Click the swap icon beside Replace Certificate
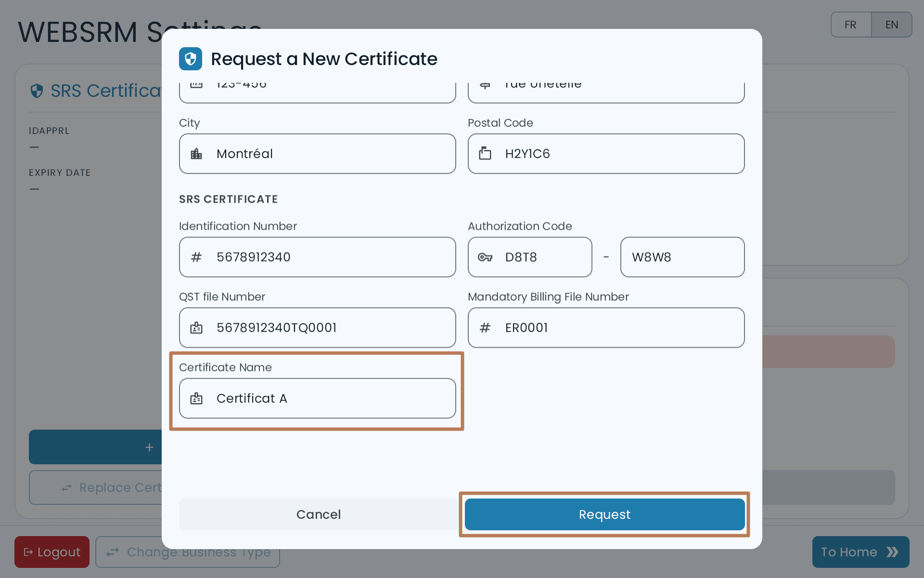Image resolution: width=924 pixels, height=578 pixels. [67, 488]
